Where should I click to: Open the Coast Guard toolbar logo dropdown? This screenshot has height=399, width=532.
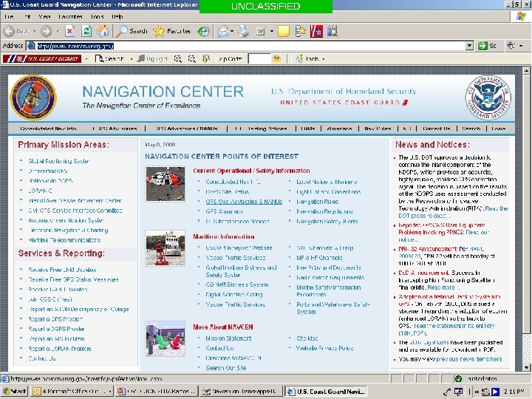pyautogui.click(x=86, y=58)
